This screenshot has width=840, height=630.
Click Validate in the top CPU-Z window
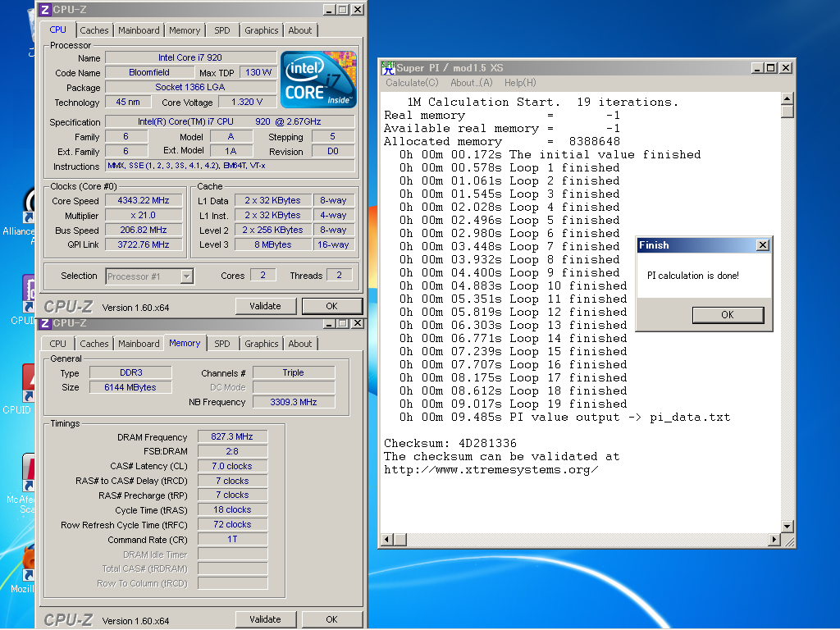tap(265, 306)
